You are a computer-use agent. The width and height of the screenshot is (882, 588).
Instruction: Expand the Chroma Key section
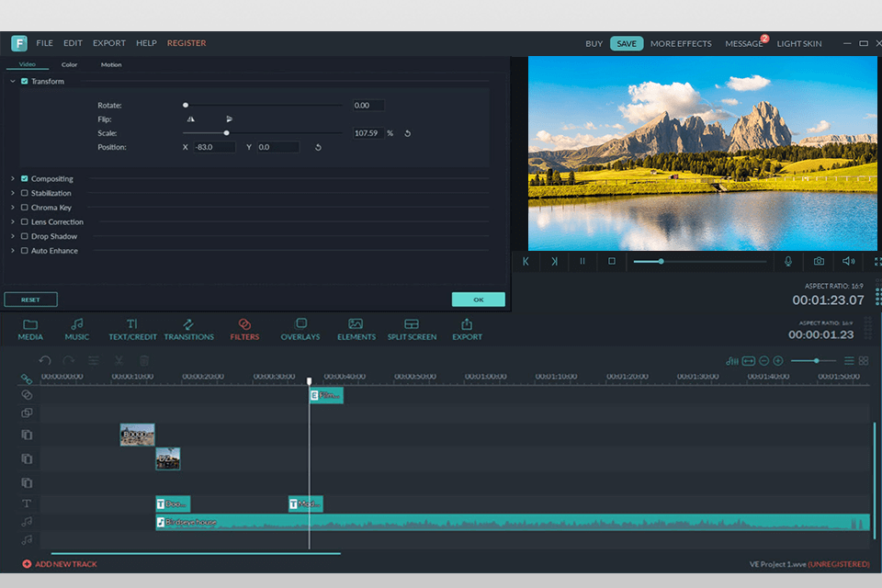[x=12, y=208]
